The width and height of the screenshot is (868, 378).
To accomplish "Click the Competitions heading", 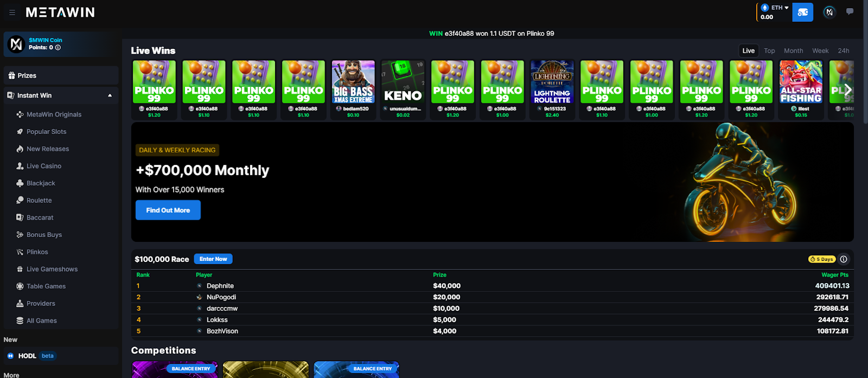I will point(164,350).
